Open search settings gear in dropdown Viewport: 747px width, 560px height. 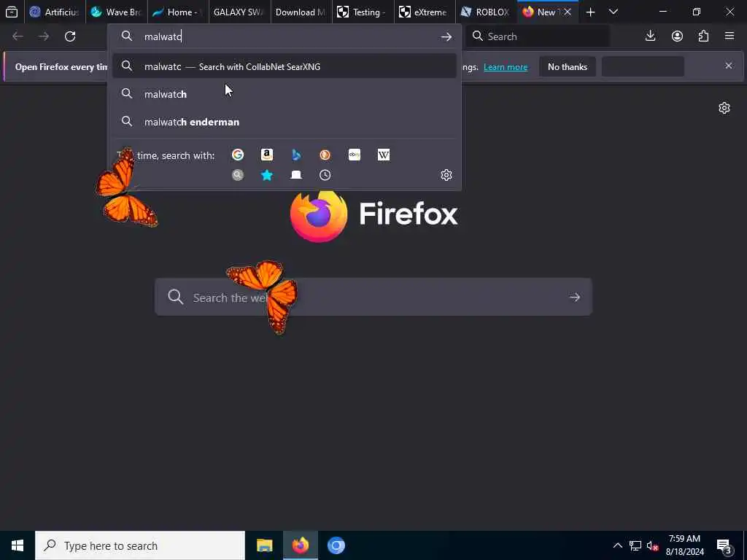[x=446, y=175]
